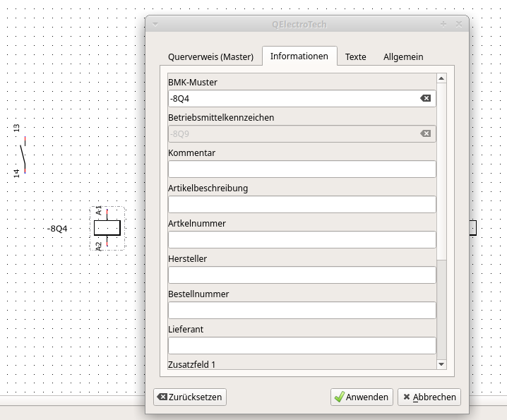Maximize the QElectroTech dialog with the plus icon
Viewport: 507px width, 420px height.
coord(443,24)
